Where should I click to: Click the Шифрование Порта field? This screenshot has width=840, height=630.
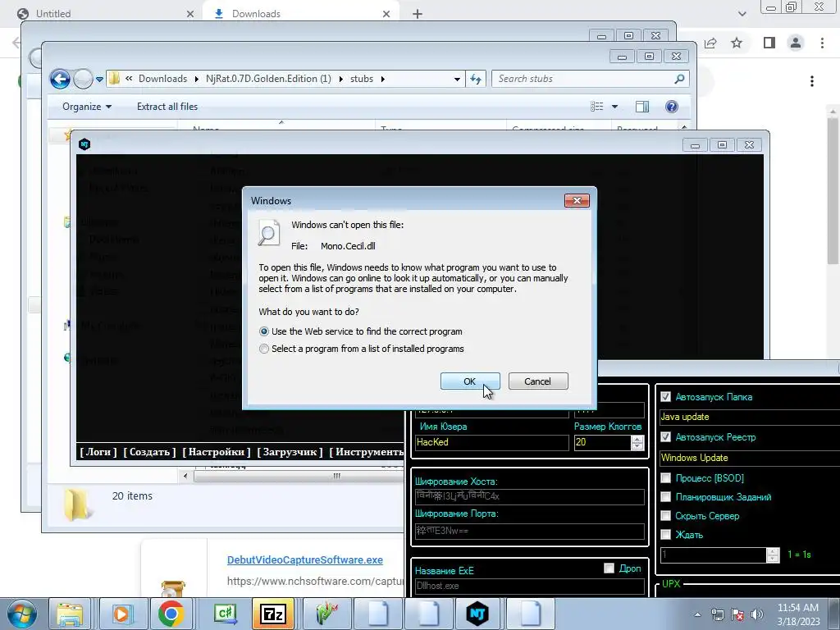(529, 531)
